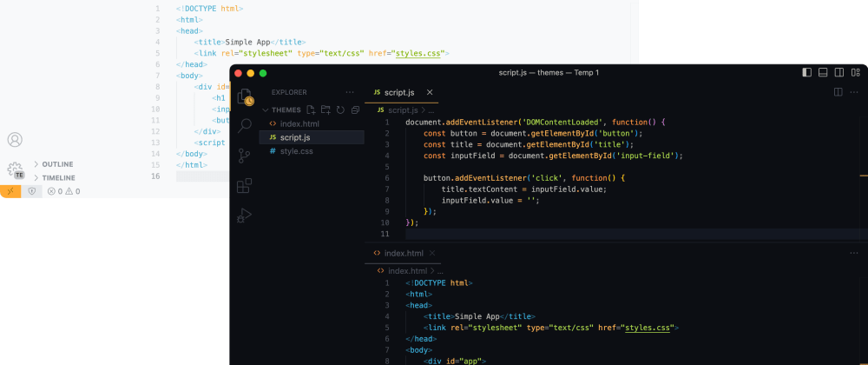Close the script.js tab

(430, 92)
